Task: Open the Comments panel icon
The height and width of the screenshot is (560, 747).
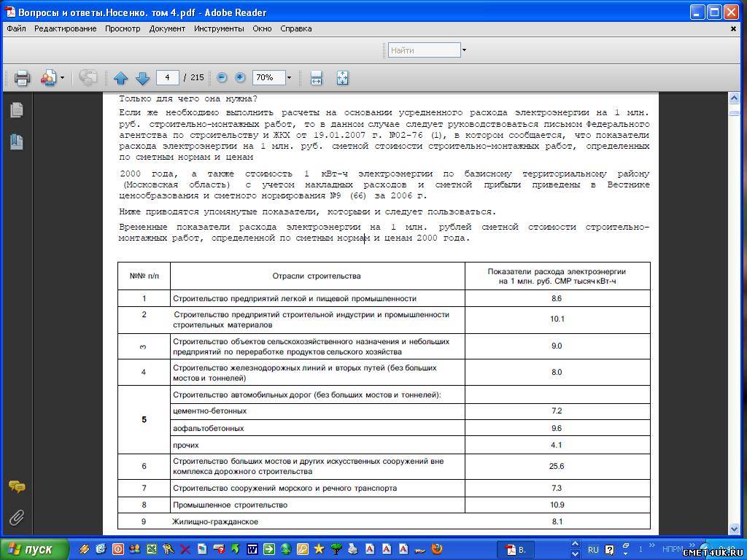Action: (17, 486)
